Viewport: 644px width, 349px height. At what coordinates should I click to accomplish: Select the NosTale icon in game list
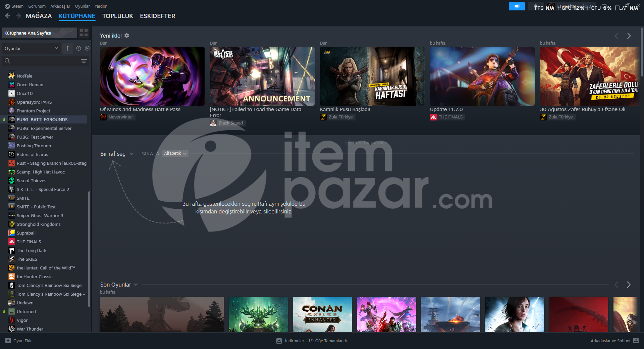12,76
